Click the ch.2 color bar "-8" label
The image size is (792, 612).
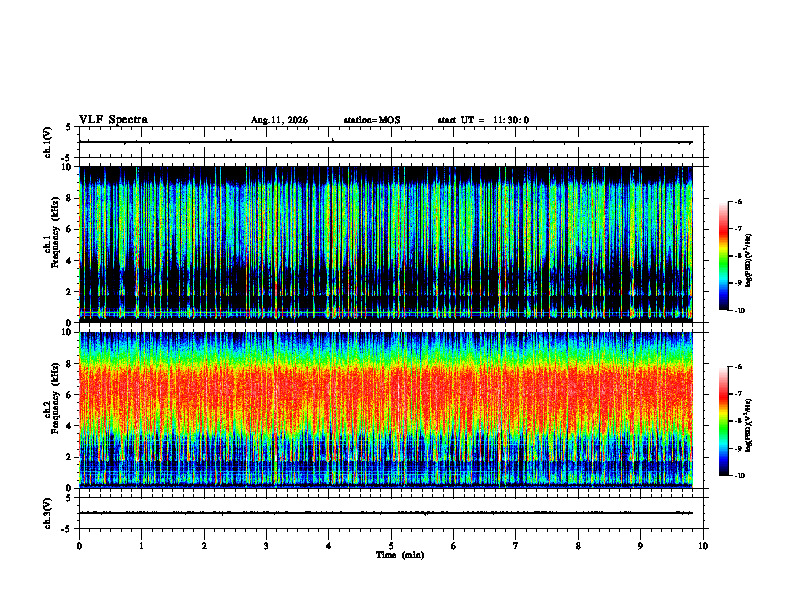(x=738, y=421)
